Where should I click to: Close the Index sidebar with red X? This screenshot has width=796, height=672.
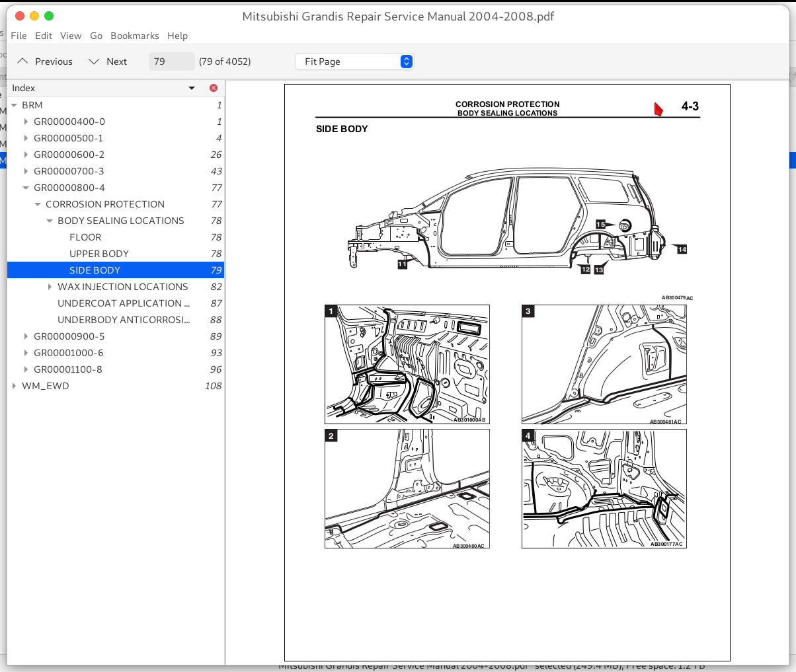[214, 88]
